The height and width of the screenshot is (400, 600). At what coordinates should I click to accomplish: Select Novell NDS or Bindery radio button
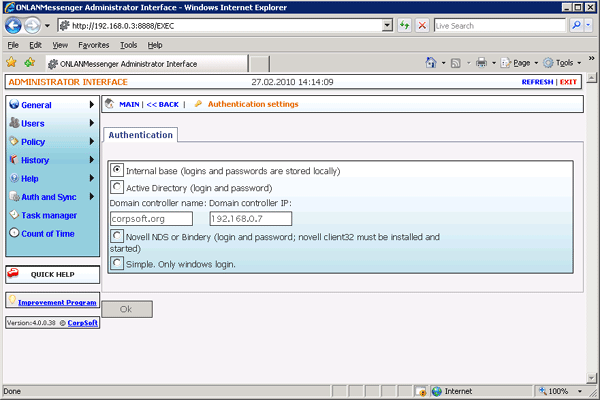[x=117, y=236]
